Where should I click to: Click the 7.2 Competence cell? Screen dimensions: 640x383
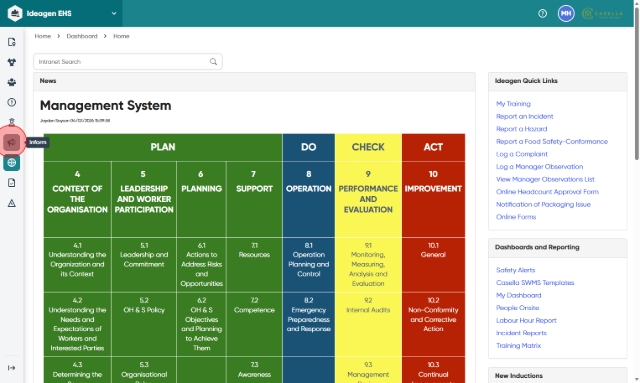click(x=254, y=324)
